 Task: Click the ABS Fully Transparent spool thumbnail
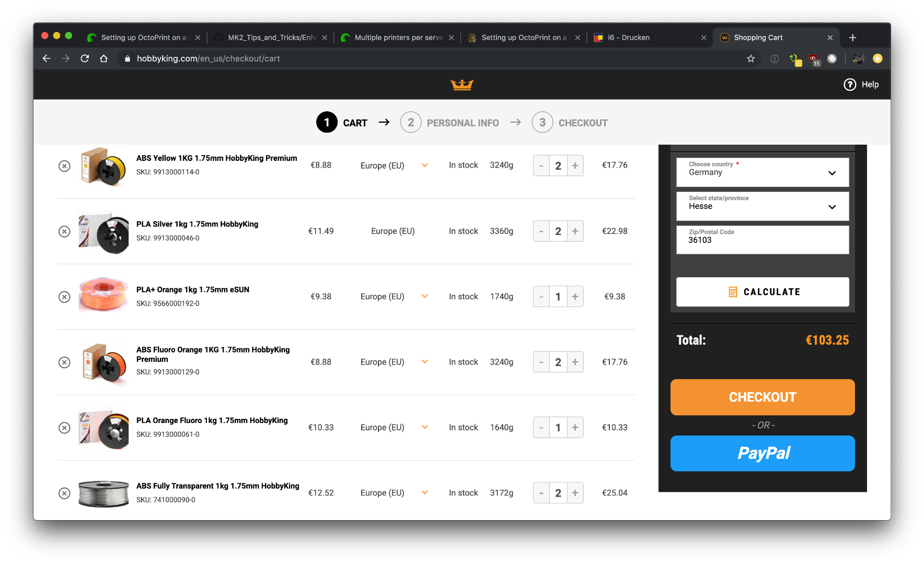[x=103, y=494]
